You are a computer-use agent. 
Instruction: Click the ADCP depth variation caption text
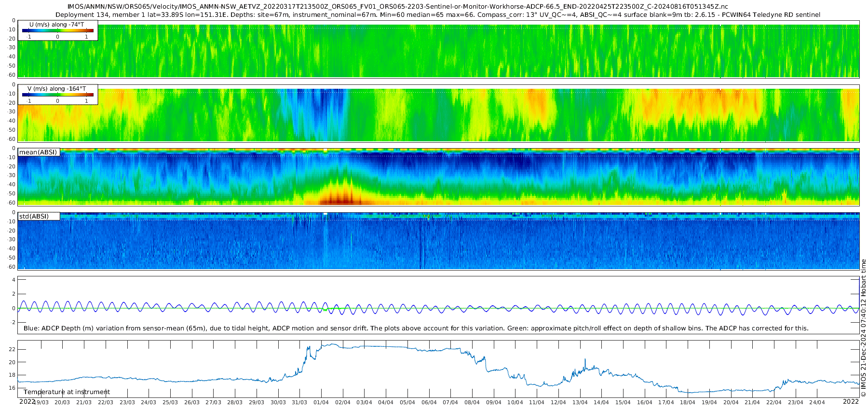(416, 328)
